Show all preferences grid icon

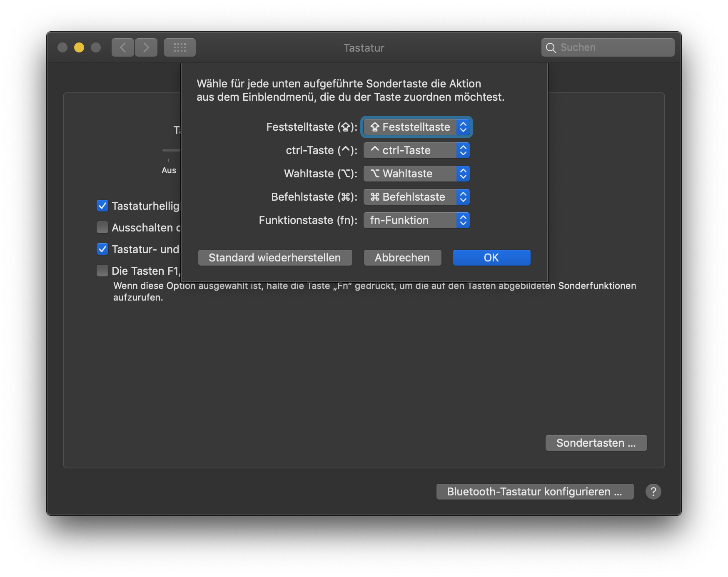point(180,47)
